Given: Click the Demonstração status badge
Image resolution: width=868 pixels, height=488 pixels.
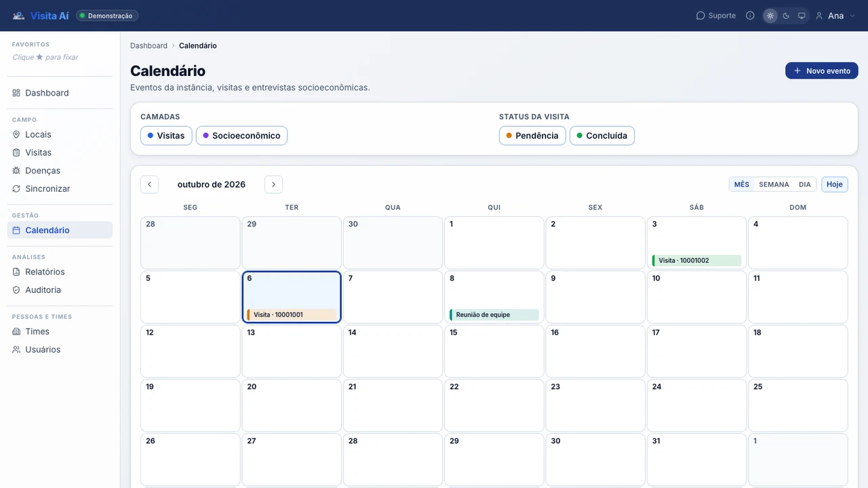Looking at the screenshot, I should click(x=107, y=16).
